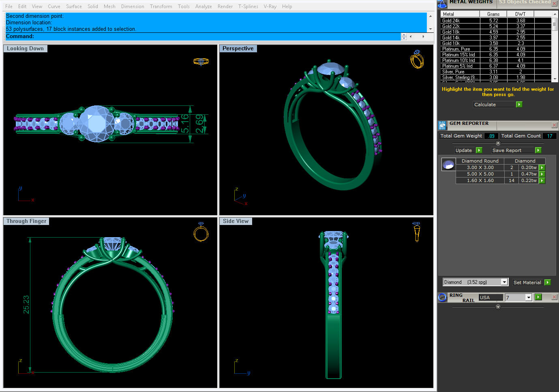
Task: Select the Gold 18k row in metal list
Action: click(460, 32)
